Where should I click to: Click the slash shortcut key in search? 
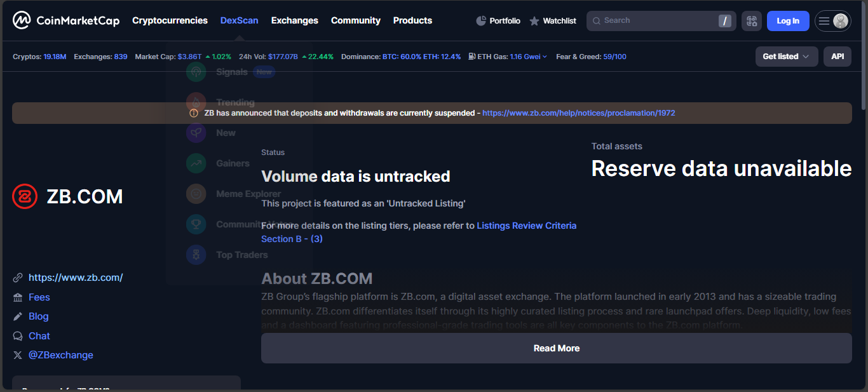point(725,21)
